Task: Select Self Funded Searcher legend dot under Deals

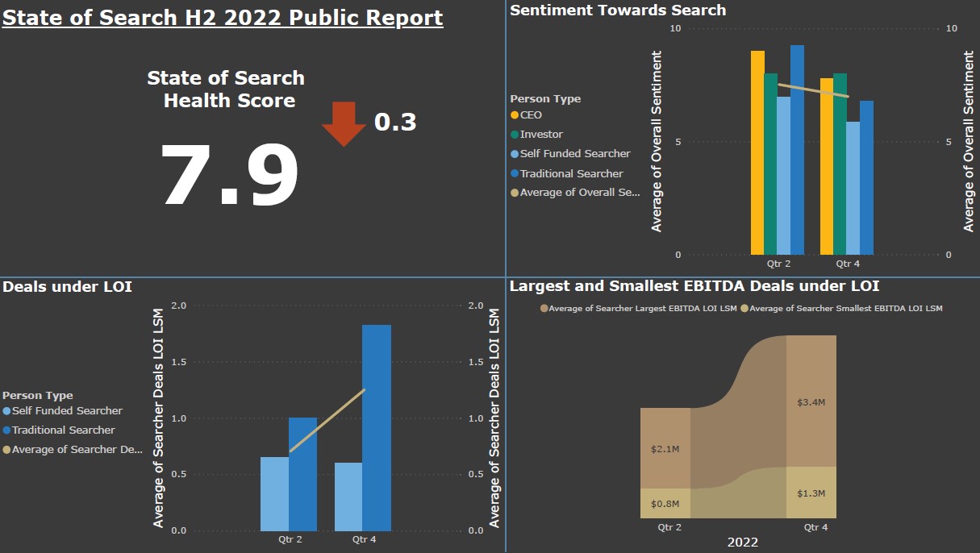Action: click(x=7, y=411)
